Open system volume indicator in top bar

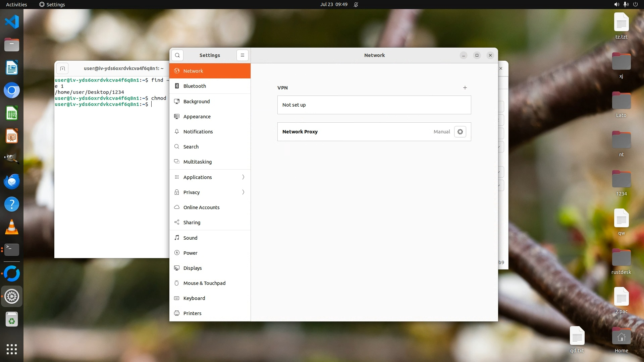click(x=616, y=4)
